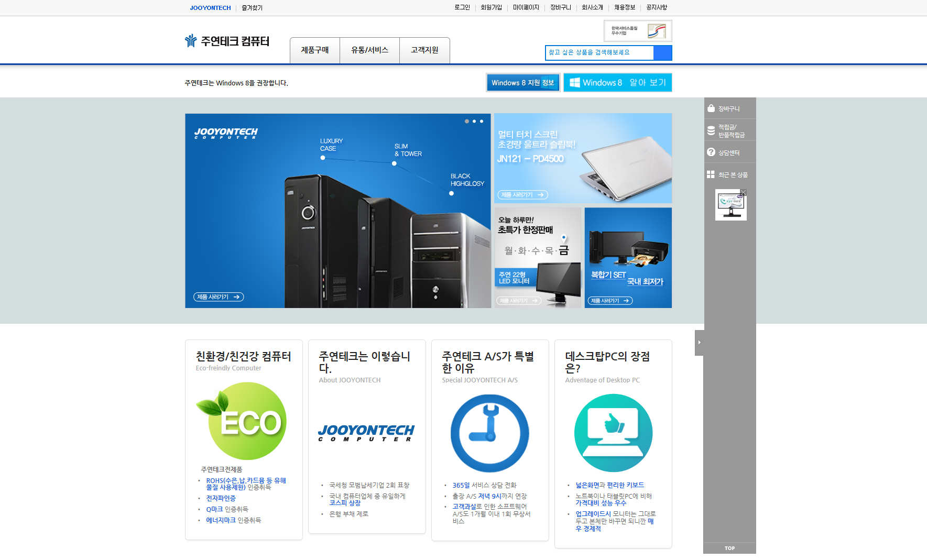The width and height of the screenshot is (927, 560).
Task: Click the 은행 부채 제로 item
Action: click(x=348, y=514)
